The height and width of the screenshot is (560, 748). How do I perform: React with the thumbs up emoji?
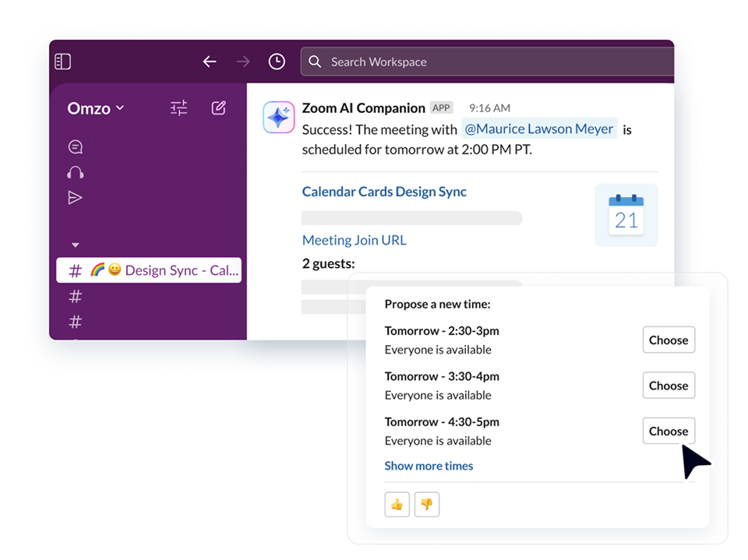[x=397, y=504]
